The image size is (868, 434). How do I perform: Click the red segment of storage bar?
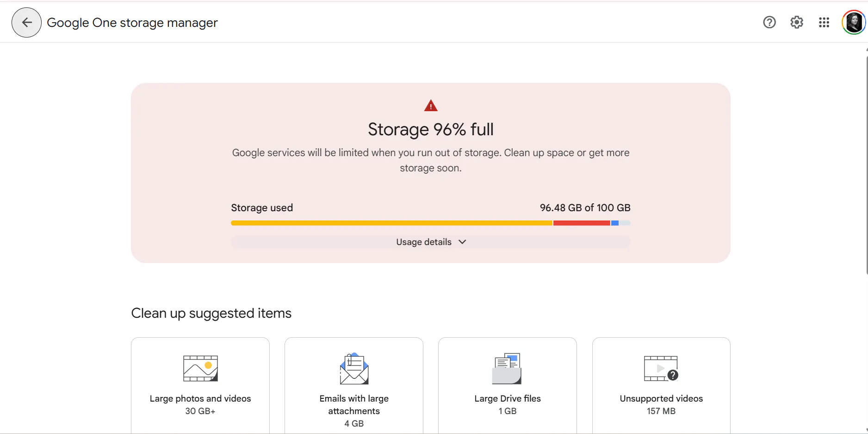pos(582,223)
